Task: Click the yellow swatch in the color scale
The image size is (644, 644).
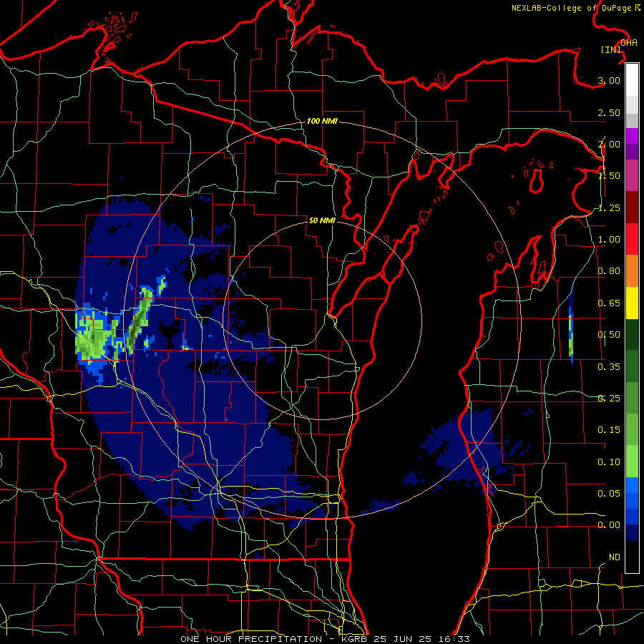Action: pos(632,303)
